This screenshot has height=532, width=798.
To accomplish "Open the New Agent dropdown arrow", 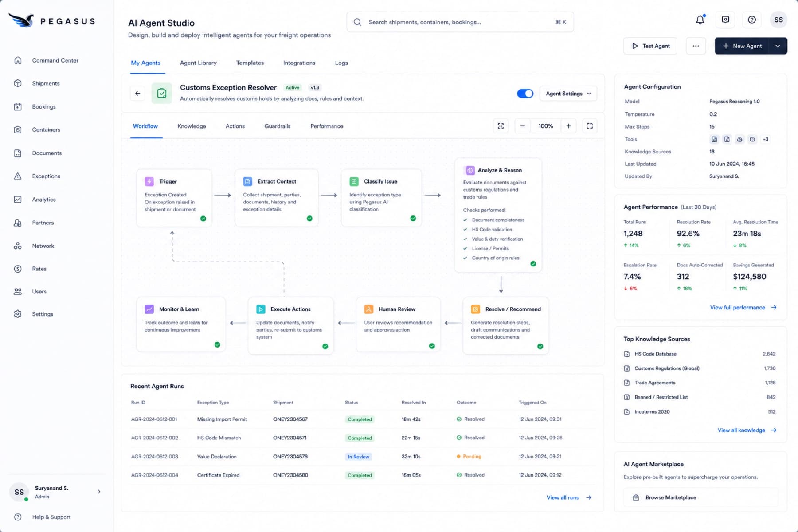I will [778, 46].
